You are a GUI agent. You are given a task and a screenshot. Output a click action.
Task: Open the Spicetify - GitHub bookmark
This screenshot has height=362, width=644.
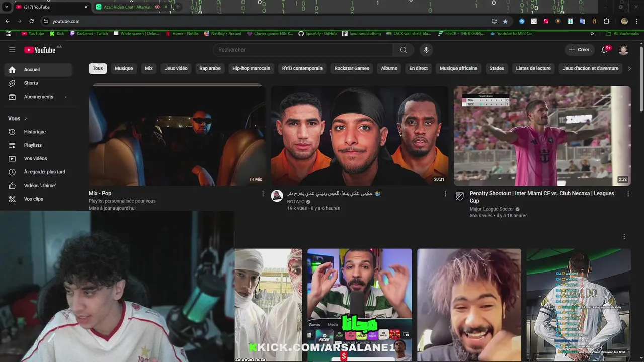[317, 34]
